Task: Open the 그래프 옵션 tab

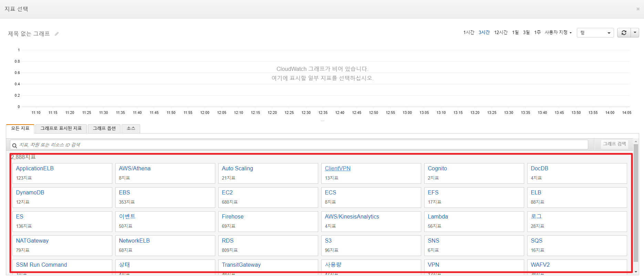Action: tap(104, 129)
